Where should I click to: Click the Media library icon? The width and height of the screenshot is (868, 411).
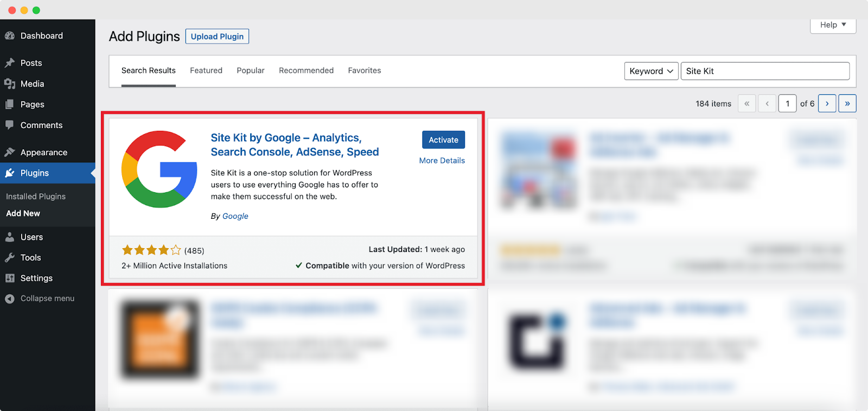pyautogui.click(x=10, y=84)
